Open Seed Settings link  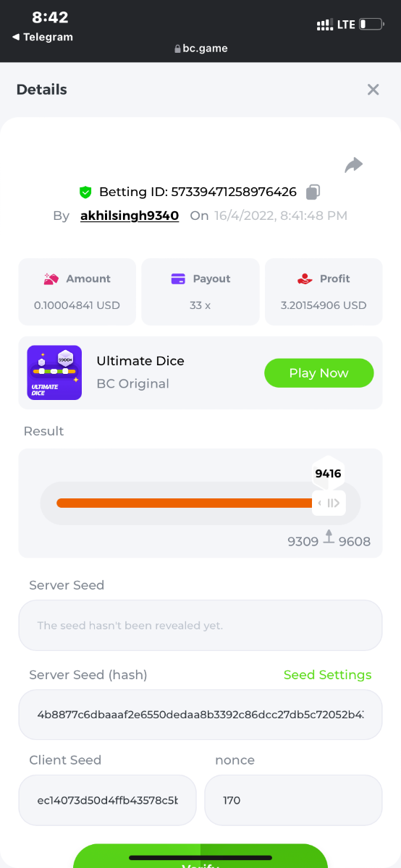point(327,675)
